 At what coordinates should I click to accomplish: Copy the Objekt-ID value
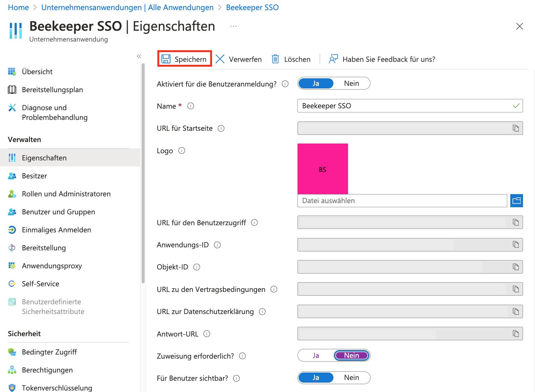tap(516, 267)
